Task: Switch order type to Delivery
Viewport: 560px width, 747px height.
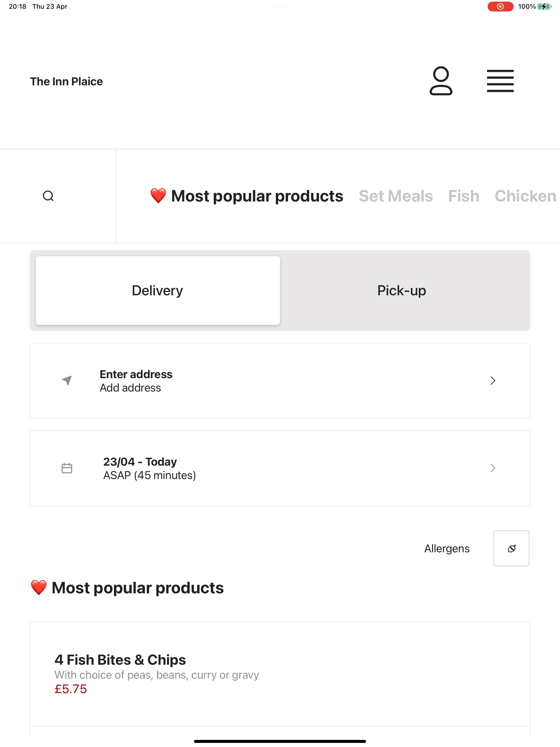Action: point(158,290)
